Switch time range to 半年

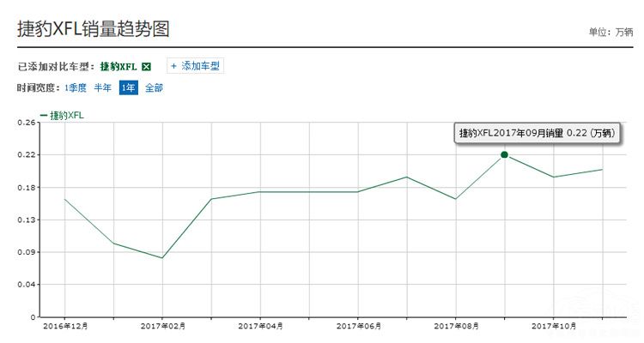pyautogui.click(x=102, y=87)
